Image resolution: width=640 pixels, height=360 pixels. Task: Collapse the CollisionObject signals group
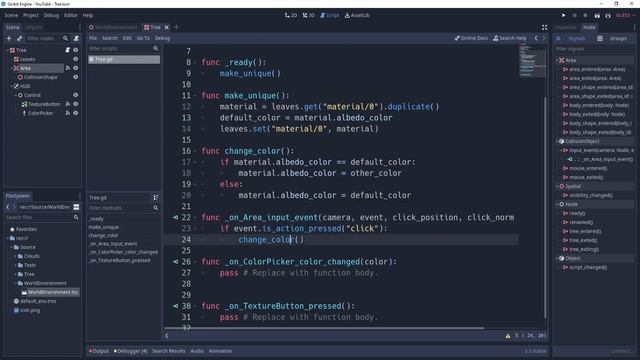pos(558,141)
